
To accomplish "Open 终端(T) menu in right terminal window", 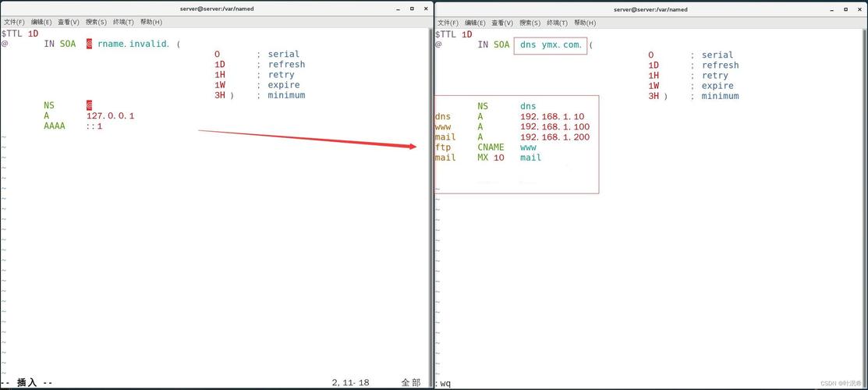I will pyautogui.click(x=558, y=23).
